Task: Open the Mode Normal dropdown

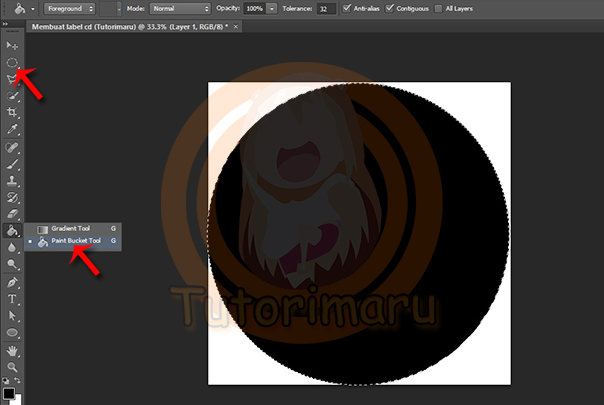Action: [x=180, y=8]
